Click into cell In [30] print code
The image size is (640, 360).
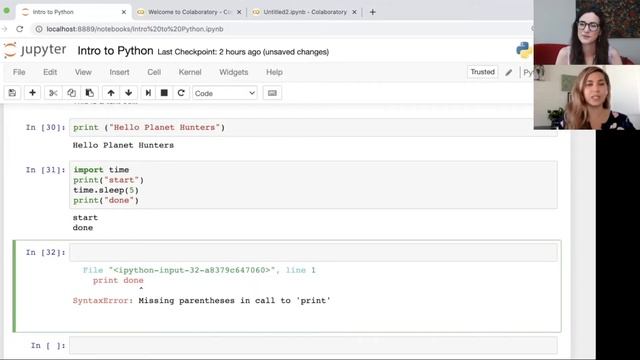click(313, 127)
